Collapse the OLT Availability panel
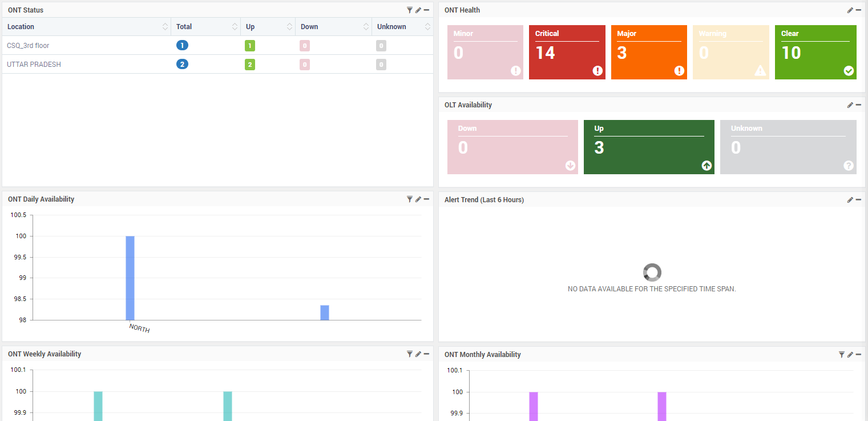868x421 pixels. [858, 105]
